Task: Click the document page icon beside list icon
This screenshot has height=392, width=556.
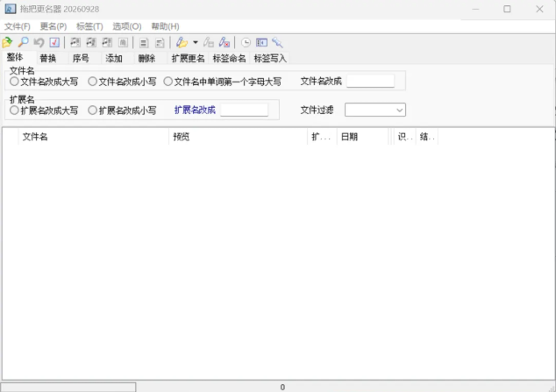Action: pyautogui.click(x=160, y=43)
